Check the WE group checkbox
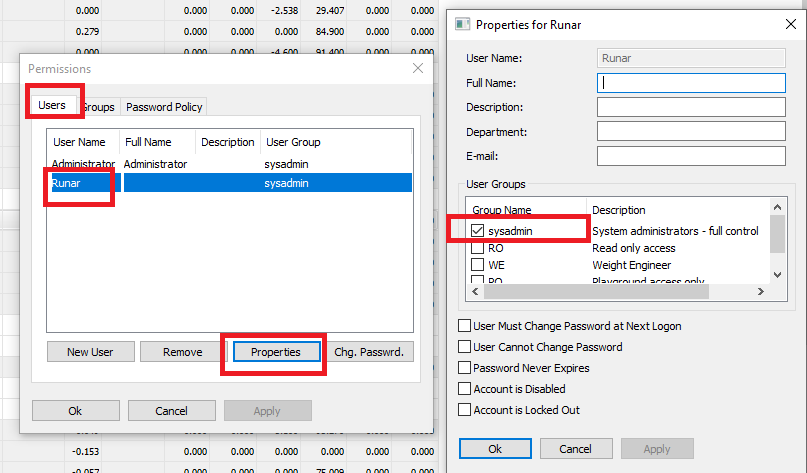The image size is (807, 473). point(478,265)
